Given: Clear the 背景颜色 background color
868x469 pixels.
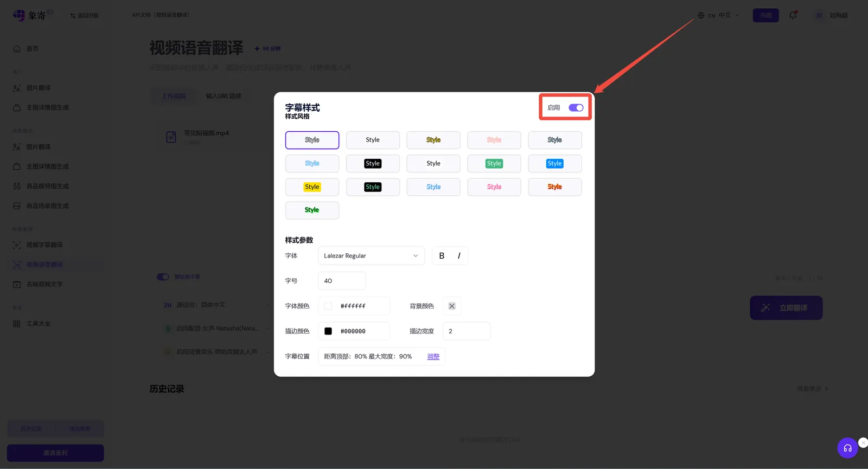Looking at the screenshot, I should pyautogui.click(x=452, y=306).
